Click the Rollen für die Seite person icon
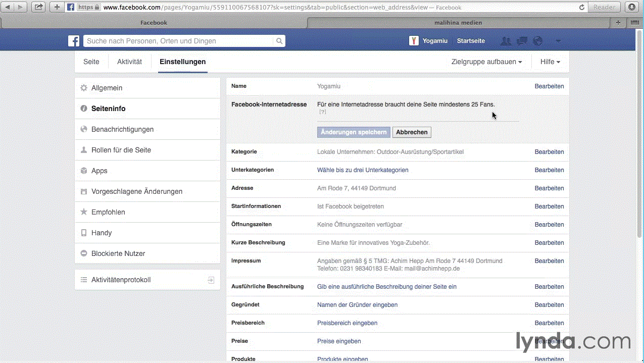Viewport: 644px width, 363px height. (x=84, y=150)
